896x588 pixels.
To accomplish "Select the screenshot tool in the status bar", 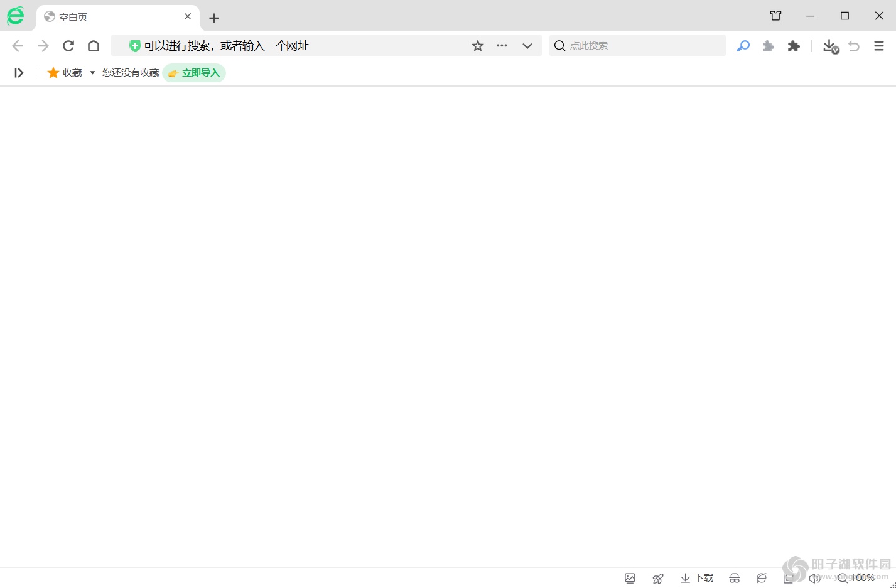I will click(x=788, y=578).
